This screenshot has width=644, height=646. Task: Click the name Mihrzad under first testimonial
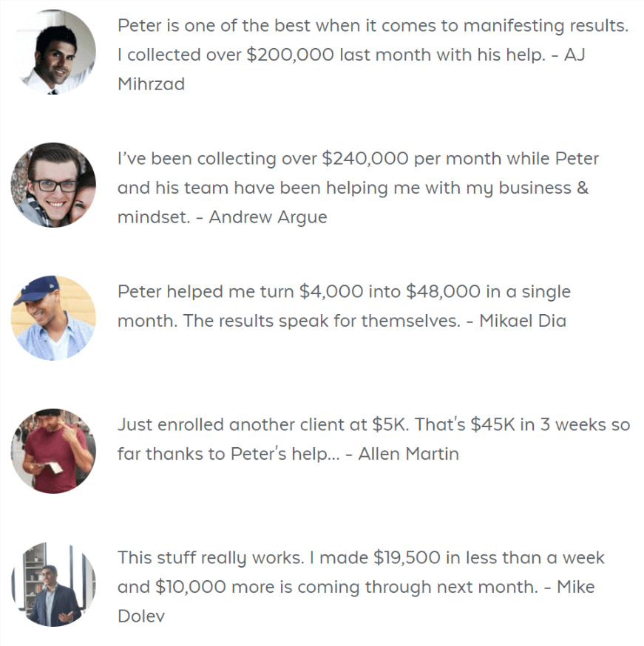(152, 84)
